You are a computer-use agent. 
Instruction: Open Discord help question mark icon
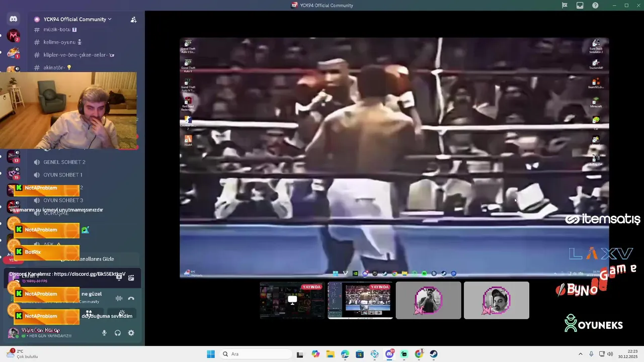point(595,5)
